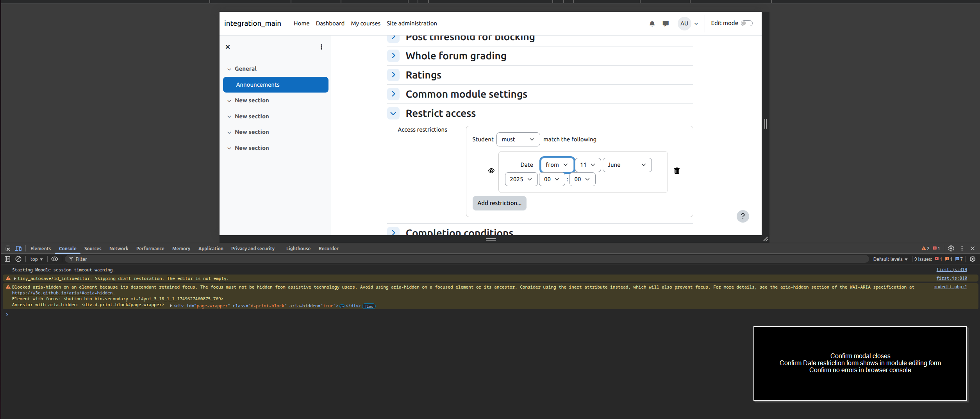This screenshot has height=419, width=980.
Task: Go to Dashboard in Moodle navigation
Action: pyautogui.click(x=330, y=23)
